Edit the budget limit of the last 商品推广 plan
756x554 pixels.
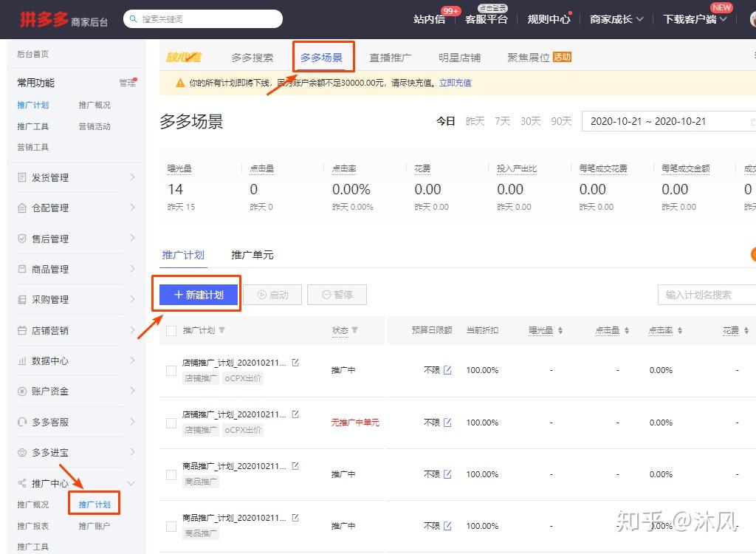447,525
